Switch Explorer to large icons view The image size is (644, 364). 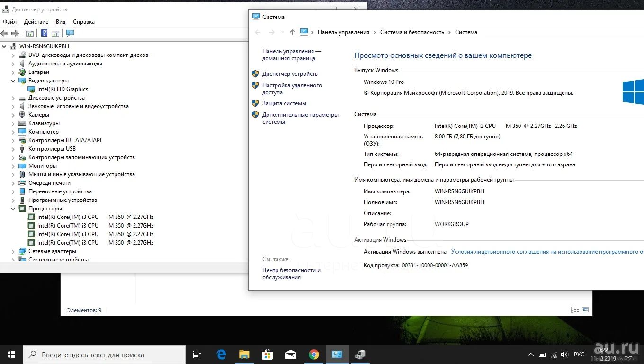[x=585, y=310]
